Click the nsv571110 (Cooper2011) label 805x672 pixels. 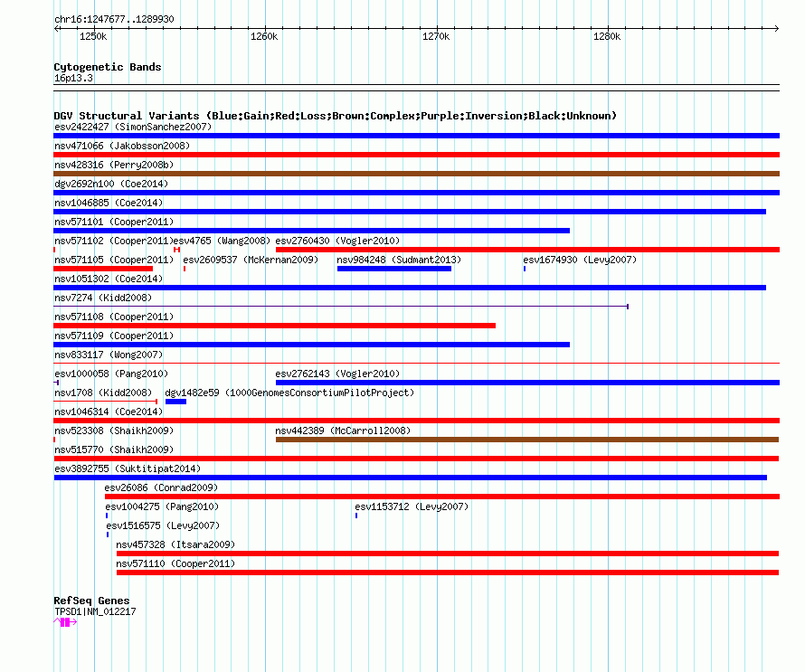(175, 563)
